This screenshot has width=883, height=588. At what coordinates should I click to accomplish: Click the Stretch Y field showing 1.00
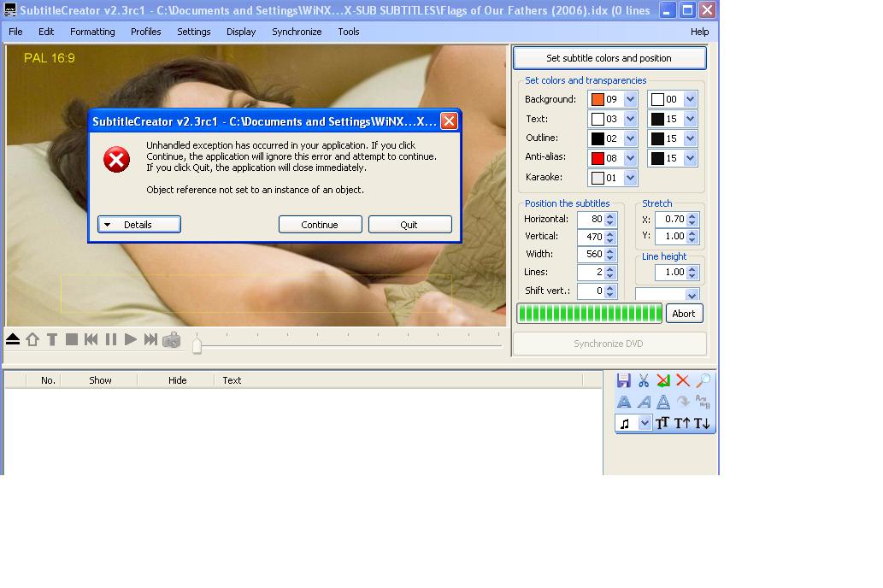tap(671, 236)
